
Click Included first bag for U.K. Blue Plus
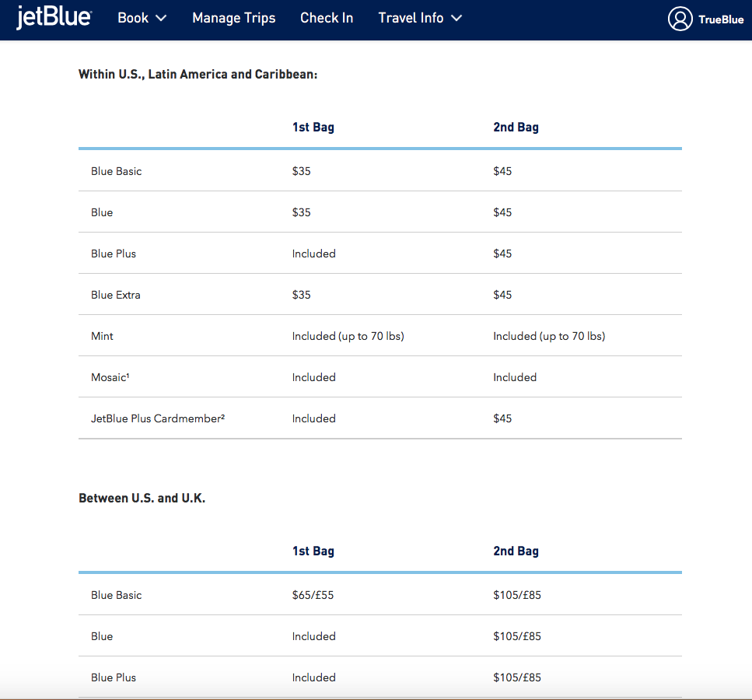click(x=313, y=678)
